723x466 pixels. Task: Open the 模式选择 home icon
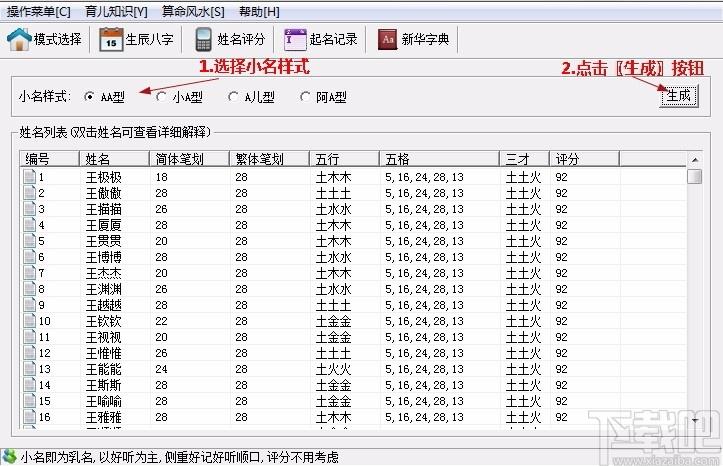pyautogui.click(x=19, y=39)
